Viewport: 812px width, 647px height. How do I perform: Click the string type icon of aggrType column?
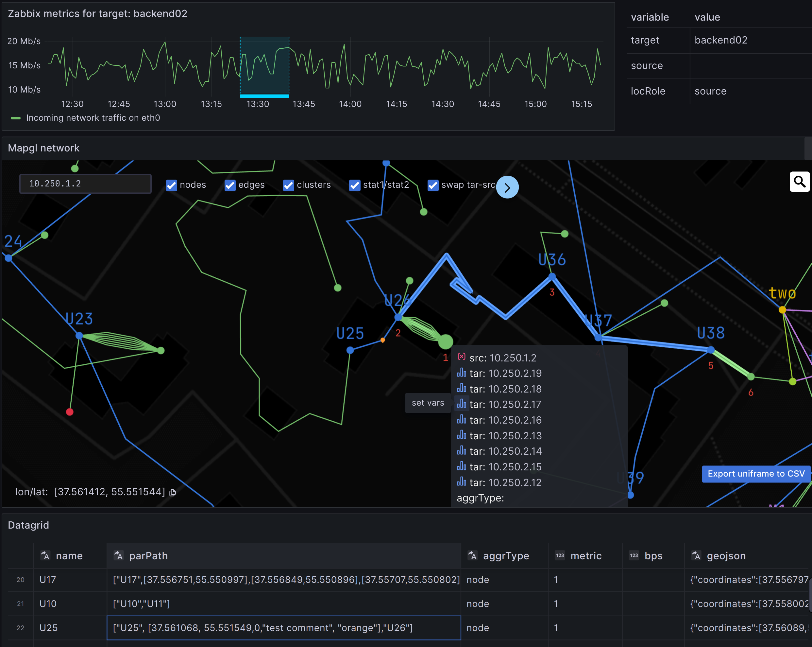(x=472, y=555)
